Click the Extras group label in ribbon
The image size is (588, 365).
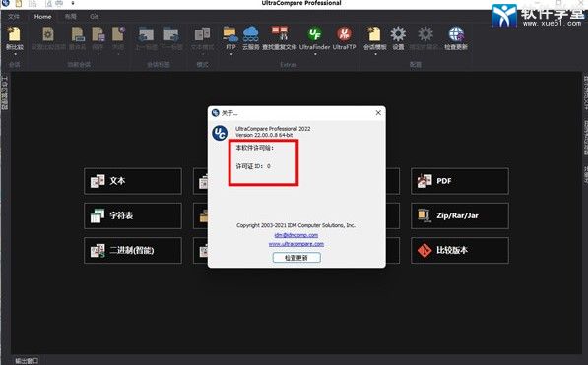click(x=289, y=65)
